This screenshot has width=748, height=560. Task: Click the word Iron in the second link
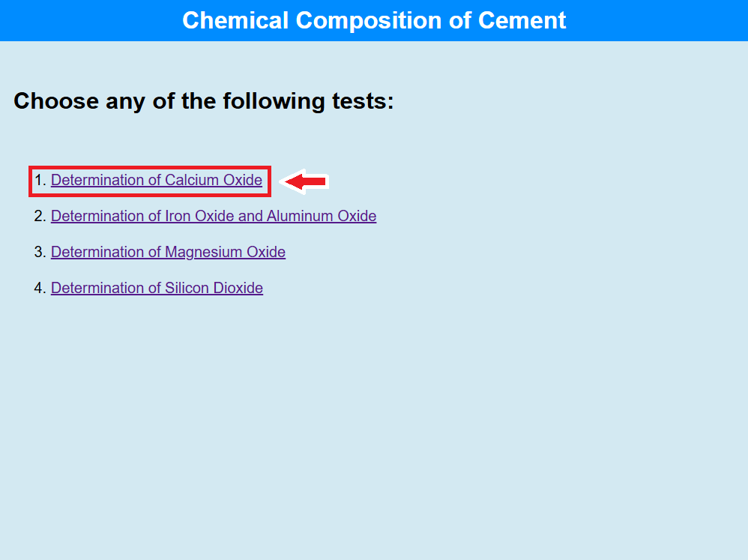click(178, 217)
